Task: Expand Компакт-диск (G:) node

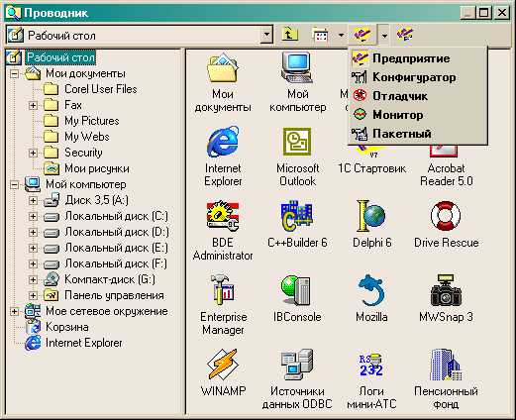Action: (x=33, y=279)
